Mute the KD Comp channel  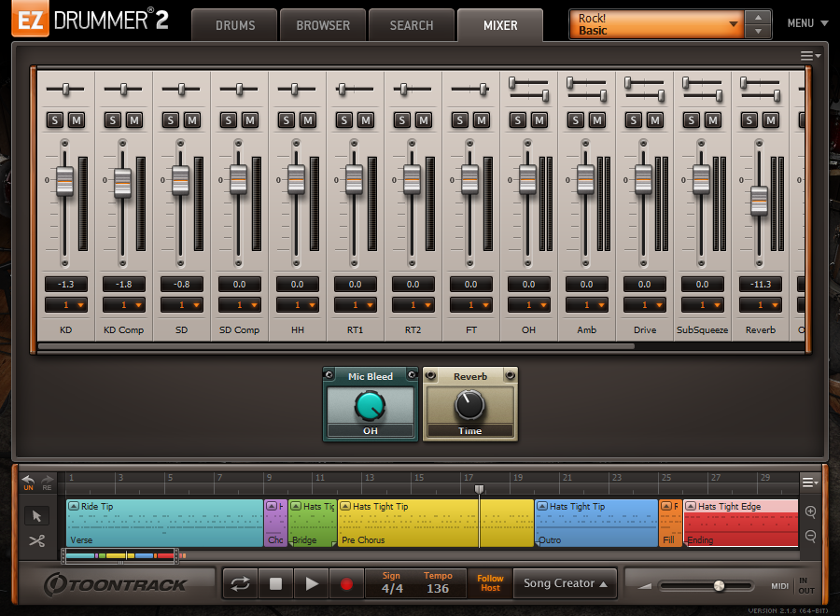(134, 120)
